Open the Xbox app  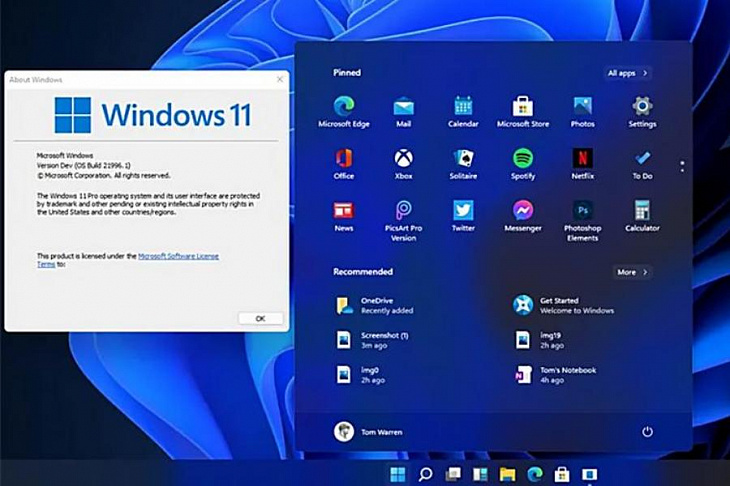pyautogui.click(x=403, y=164)
